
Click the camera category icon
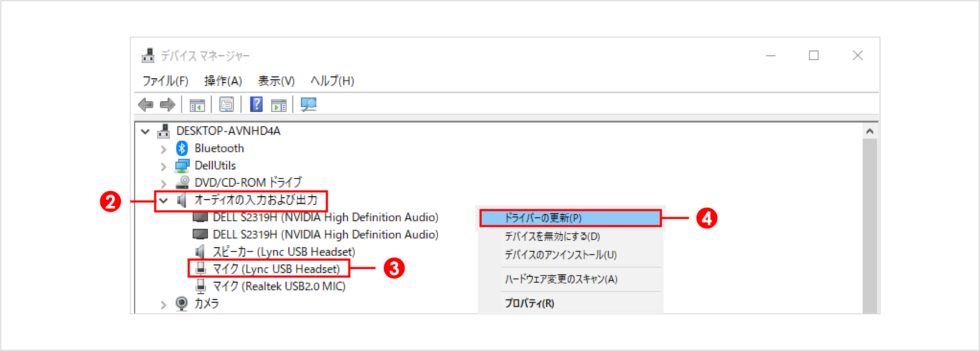181,304
